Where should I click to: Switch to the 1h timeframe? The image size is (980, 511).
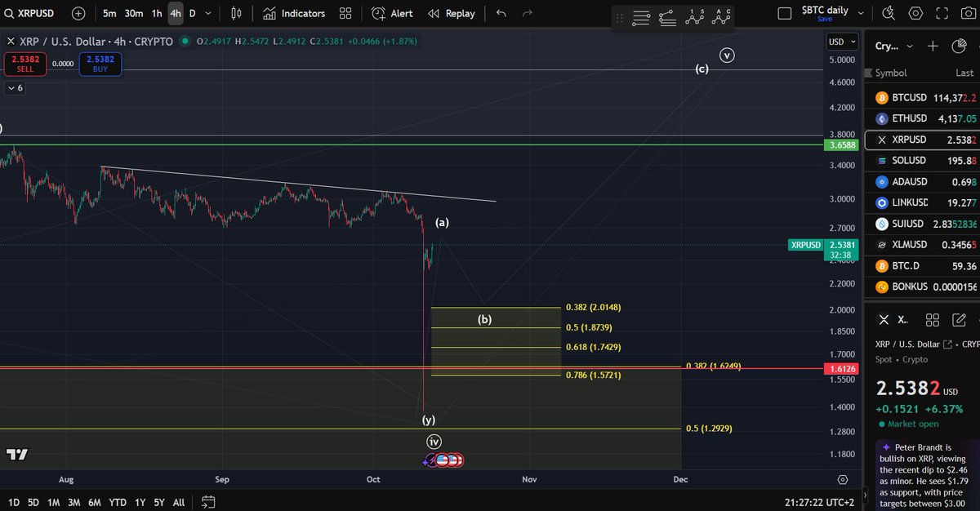(157, 13)
